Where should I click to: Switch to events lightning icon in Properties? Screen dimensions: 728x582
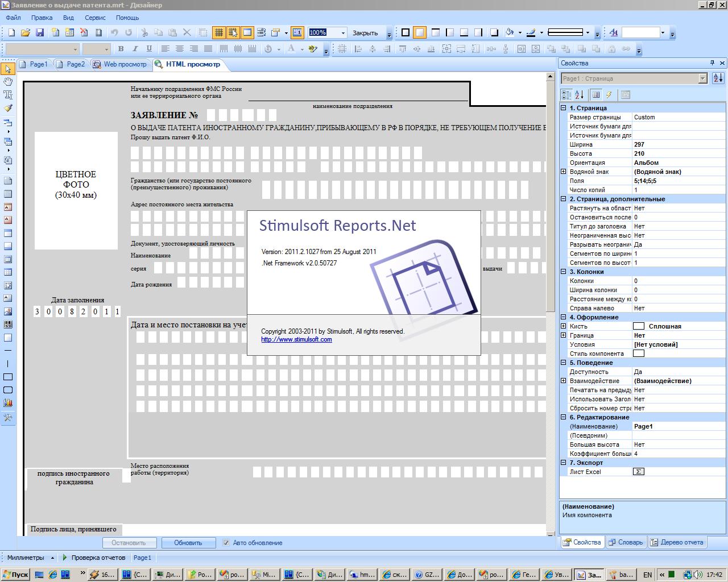point(609,95)
